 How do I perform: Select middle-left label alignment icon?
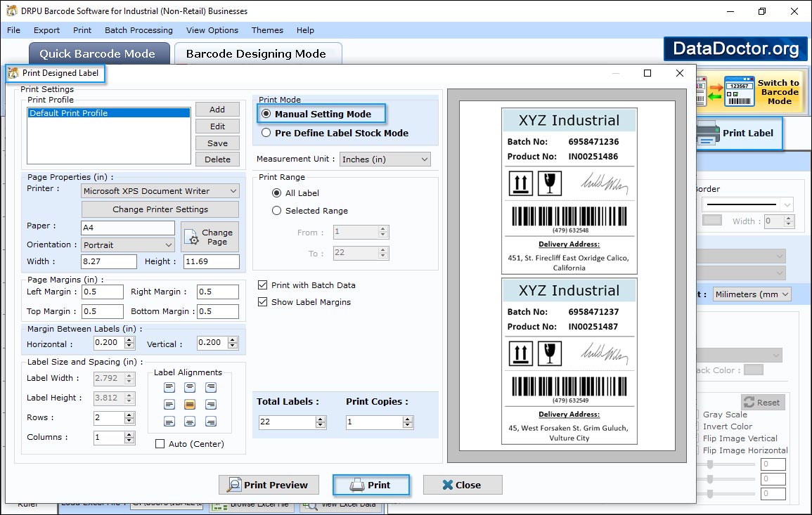pyautogui.click(x=169, y=404)
